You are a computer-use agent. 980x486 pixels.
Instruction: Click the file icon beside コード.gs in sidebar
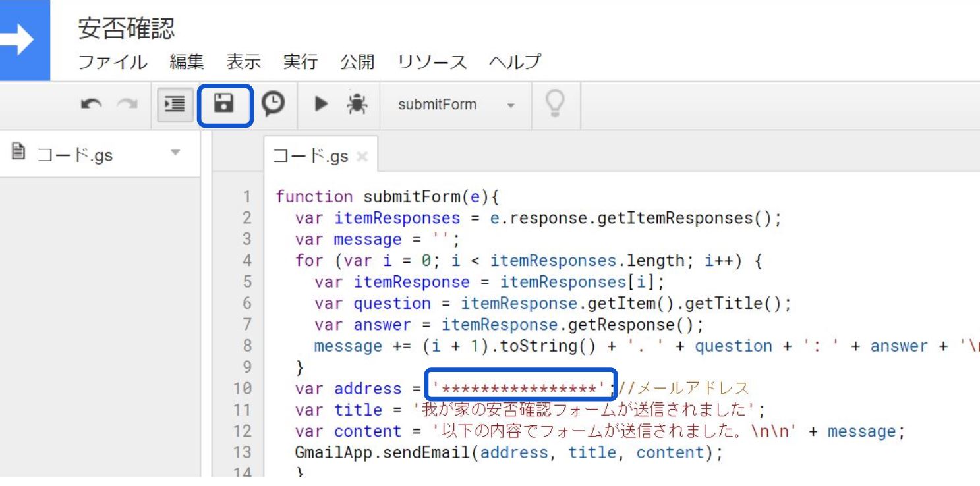pyautogui.click(x=18, y=153)
